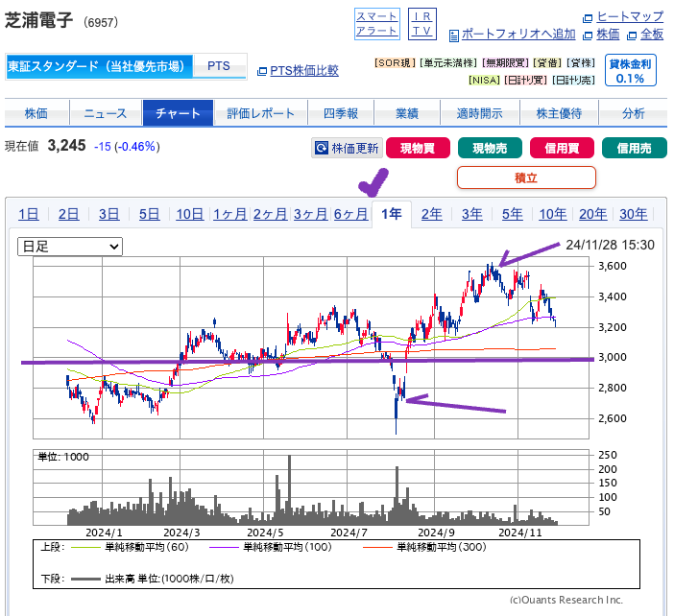Select the 2日 chart period
This screenshot has width=674, height=616.
(x=69, y=214)
